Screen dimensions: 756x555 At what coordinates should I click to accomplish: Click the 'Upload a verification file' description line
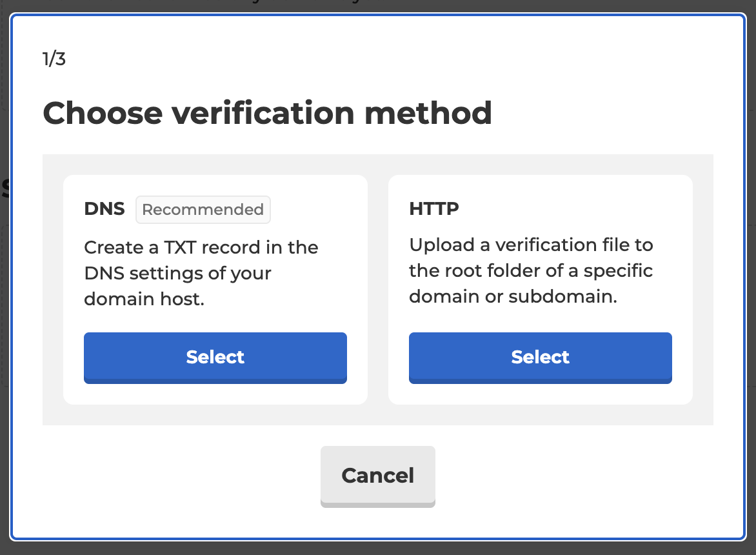click(x=531, y=245)
